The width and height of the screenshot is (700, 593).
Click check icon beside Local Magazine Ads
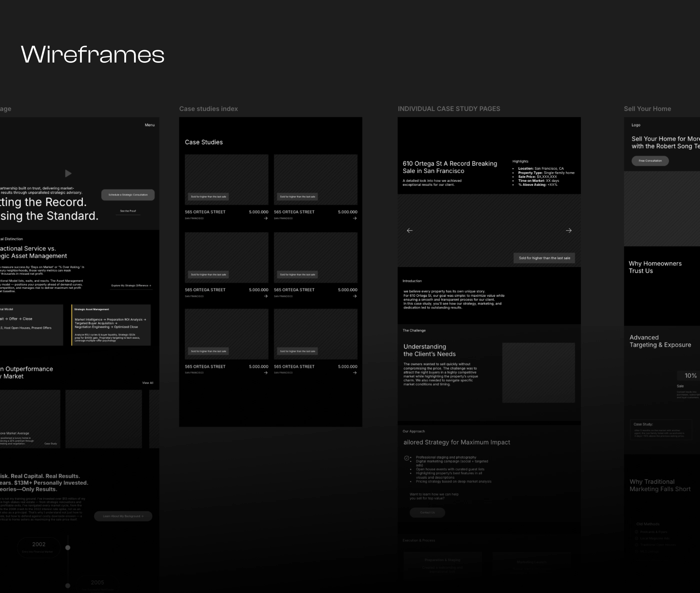click(636, 538)
